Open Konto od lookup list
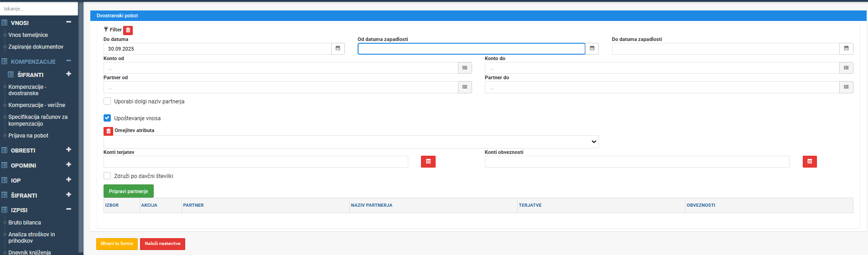 465,68
